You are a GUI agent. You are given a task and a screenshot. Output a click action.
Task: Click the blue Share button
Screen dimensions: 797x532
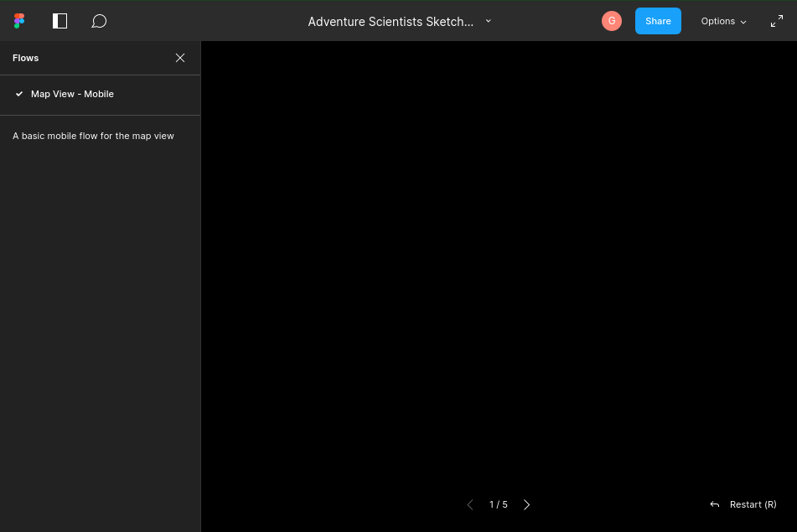658,21
